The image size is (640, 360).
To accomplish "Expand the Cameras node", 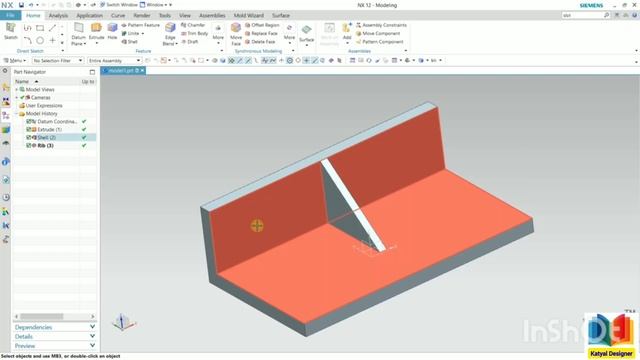I will pos(17,98).
